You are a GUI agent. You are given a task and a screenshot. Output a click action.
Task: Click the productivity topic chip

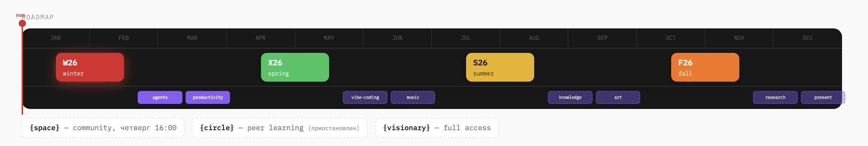pos(208,97)
